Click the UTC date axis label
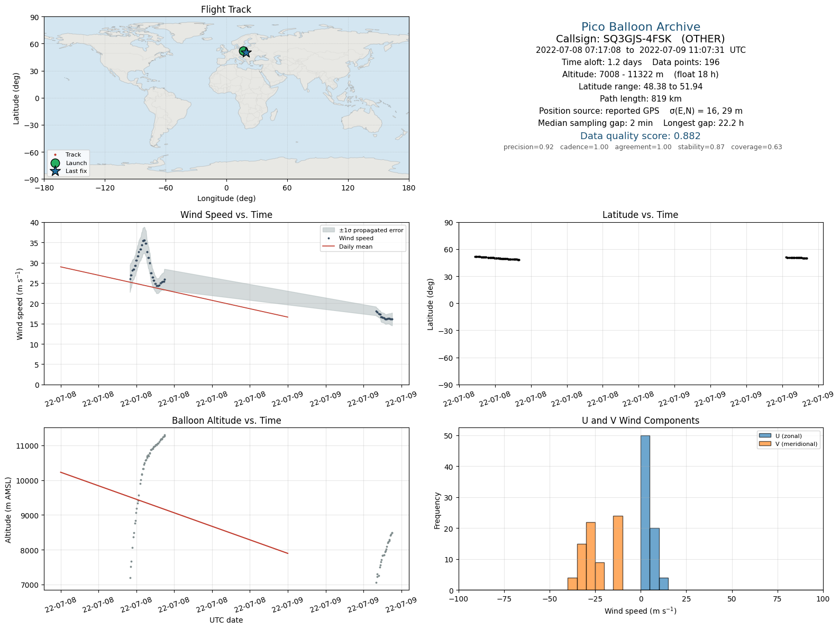This screenshot has height=629, width=840. (x=226, y=620)
